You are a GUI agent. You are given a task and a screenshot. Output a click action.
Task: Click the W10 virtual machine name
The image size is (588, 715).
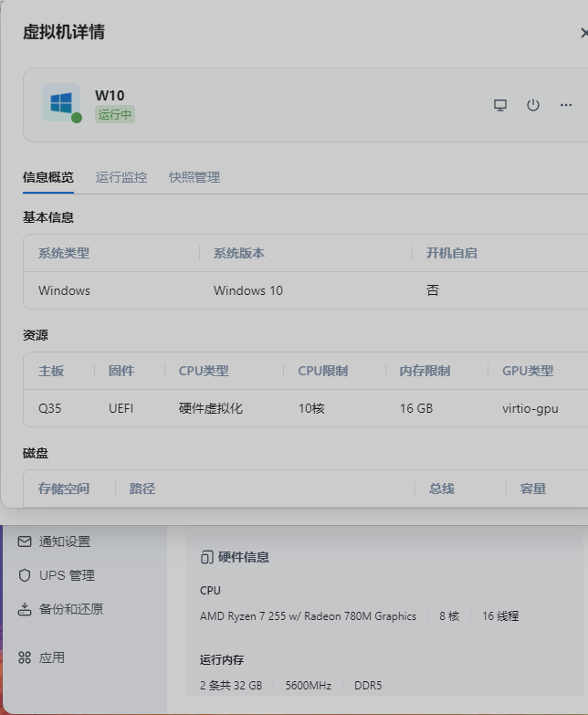tap(110, 95)
